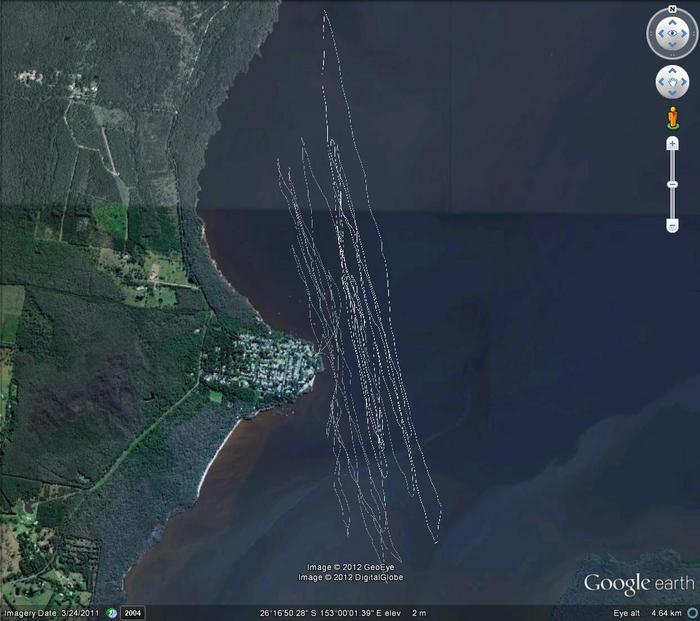
Task: Click the zoom slider handle
Action: 672,185
